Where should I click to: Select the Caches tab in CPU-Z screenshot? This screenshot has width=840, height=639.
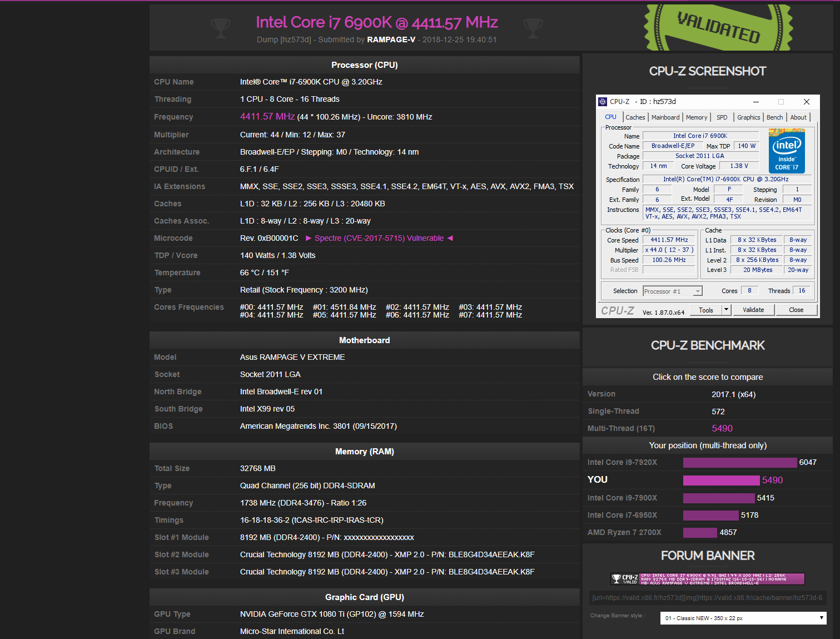(x=635, y=117)
